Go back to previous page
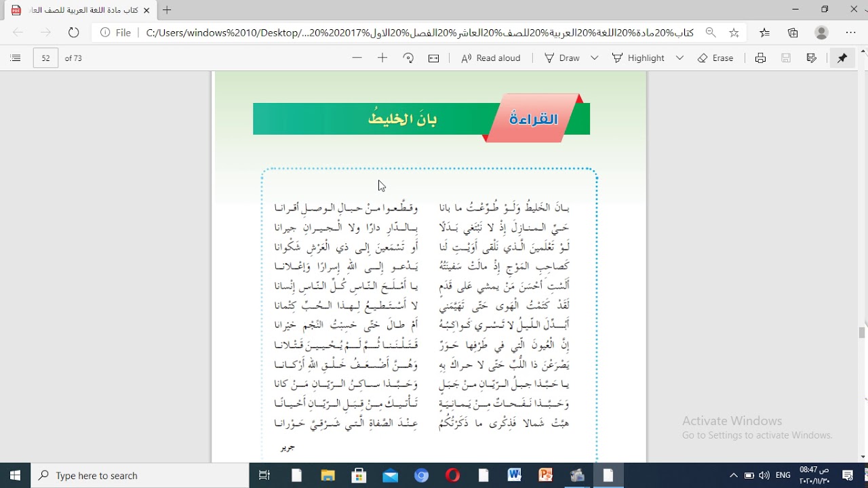 tap(18, 33)
